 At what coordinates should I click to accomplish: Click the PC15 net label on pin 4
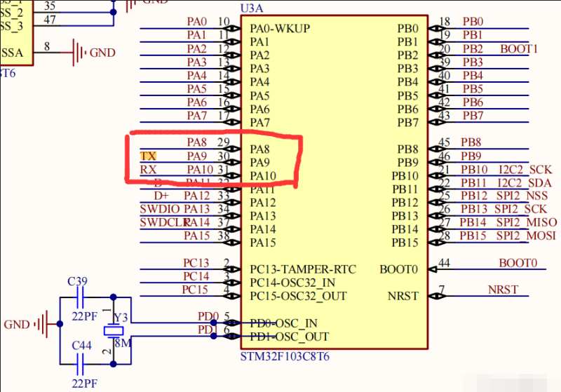195,290
